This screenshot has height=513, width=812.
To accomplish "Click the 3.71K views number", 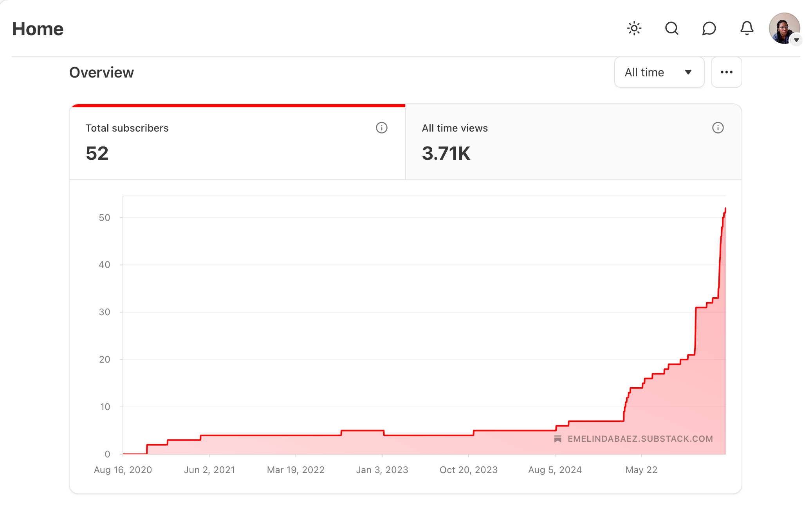I will click(446, 153).
